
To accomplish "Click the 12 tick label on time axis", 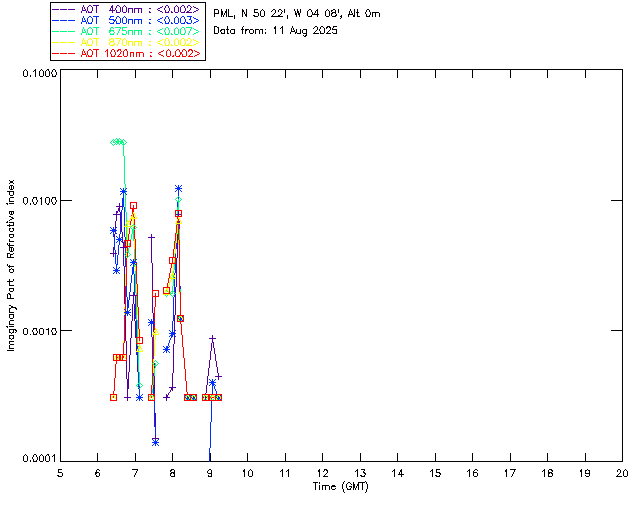I will point(322,473).
